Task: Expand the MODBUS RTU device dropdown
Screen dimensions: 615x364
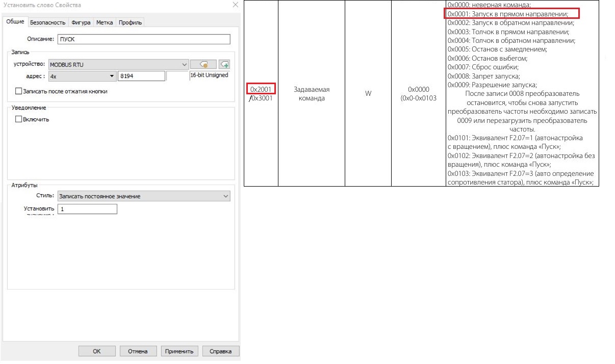Action: [184, 65]
